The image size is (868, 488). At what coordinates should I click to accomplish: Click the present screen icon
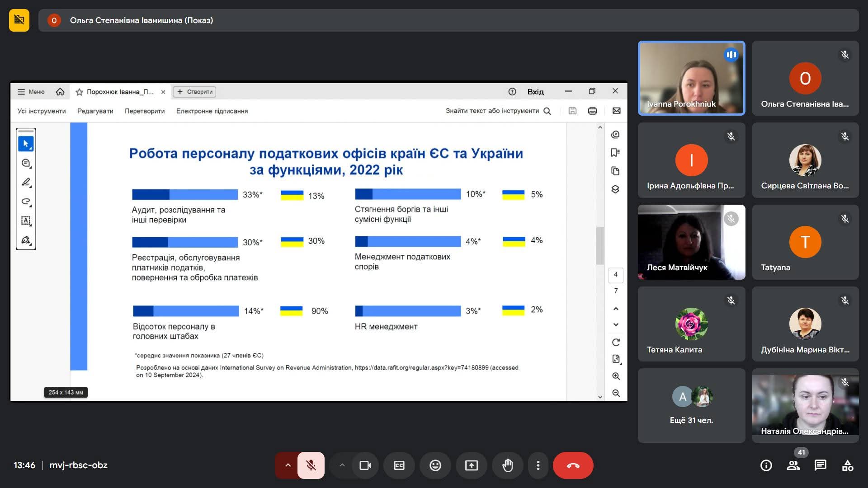[x=471, y=465]
